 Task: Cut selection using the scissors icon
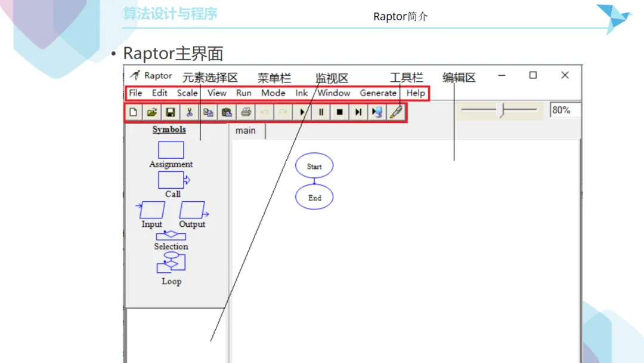(190, 112)
